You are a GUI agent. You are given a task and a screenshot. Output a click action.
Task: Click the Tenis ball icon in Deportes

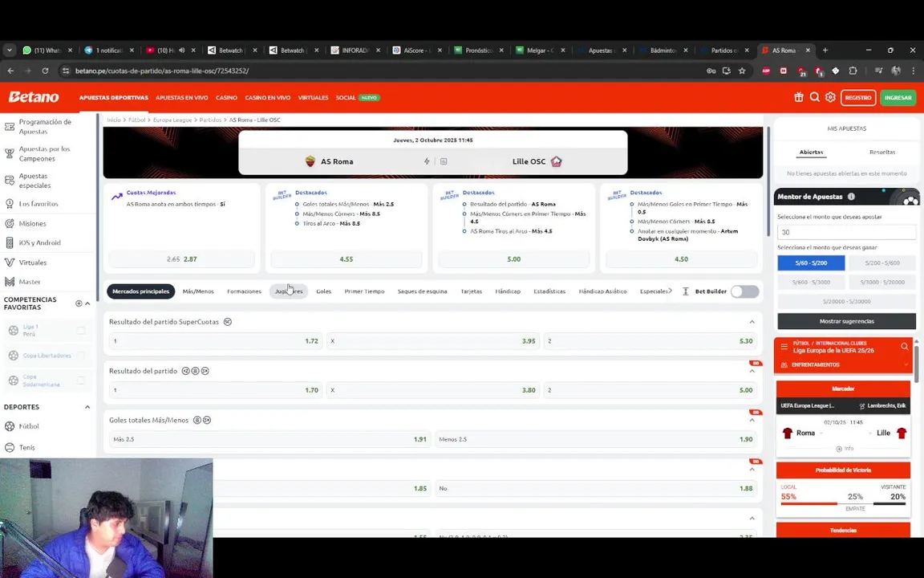10,448
